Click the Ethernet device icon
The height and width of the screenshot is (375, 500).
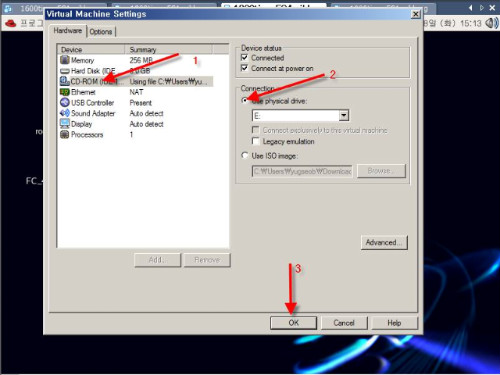pyautogui.click(x=65, y=92)
